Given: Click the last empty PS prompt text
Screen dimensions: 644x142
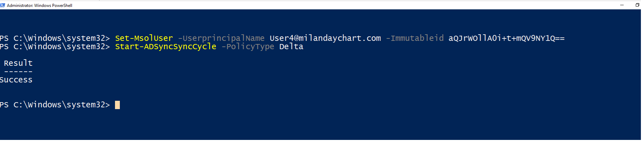Looking at the screenshot, I should click(55, 105).
